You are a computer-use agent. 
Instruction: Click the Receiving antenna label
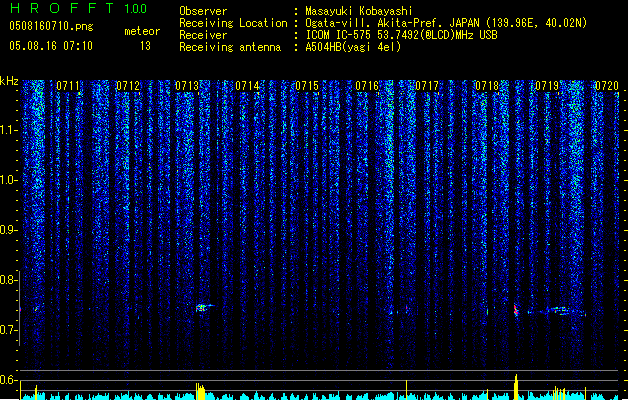pyautogui.click(x=230, y=47)
